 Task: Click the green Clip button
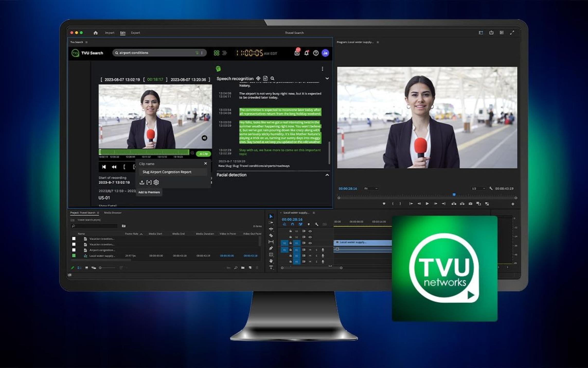(x=203, y=154)
